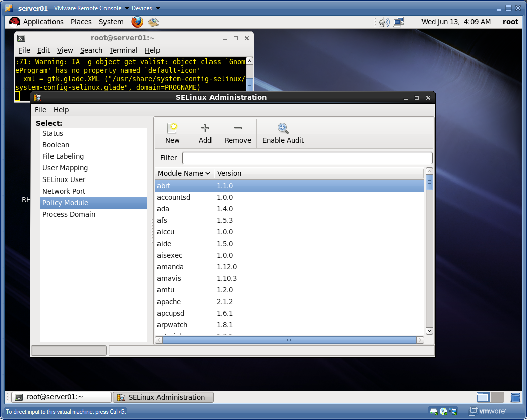The height and width of the screenshot is (420, 527).
Task: Select the amavis module row
Action: point(289,278)
